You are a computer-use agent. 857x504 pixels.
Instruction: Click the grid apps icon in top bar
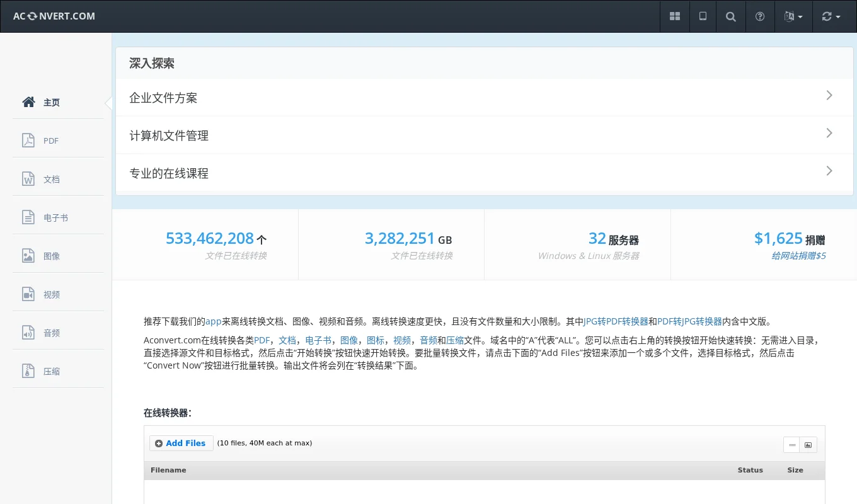pyautogui.click(x=675, y=16)
